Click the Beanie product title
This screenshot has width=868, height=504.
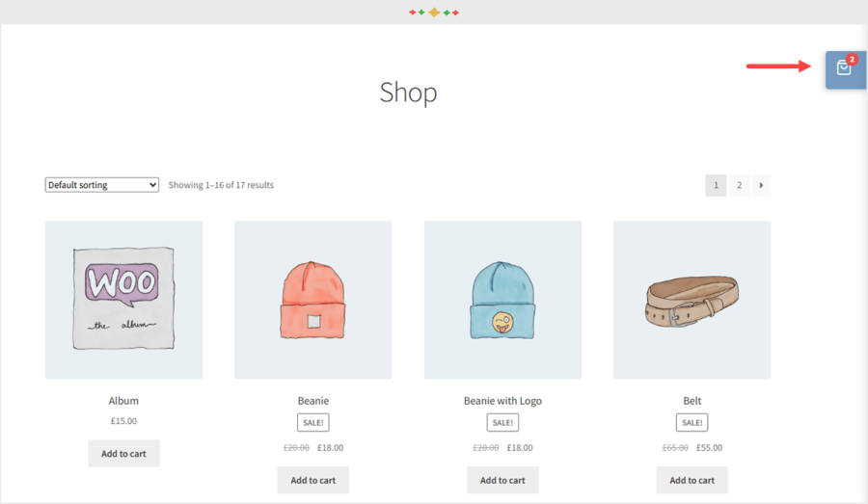click(313, 401)
